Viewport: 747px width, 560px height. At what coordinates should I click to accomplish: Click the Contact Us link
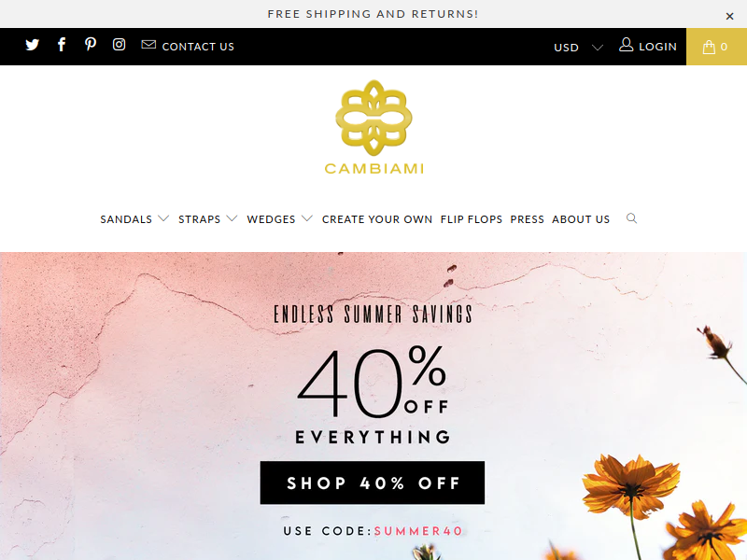coord(198,47)
